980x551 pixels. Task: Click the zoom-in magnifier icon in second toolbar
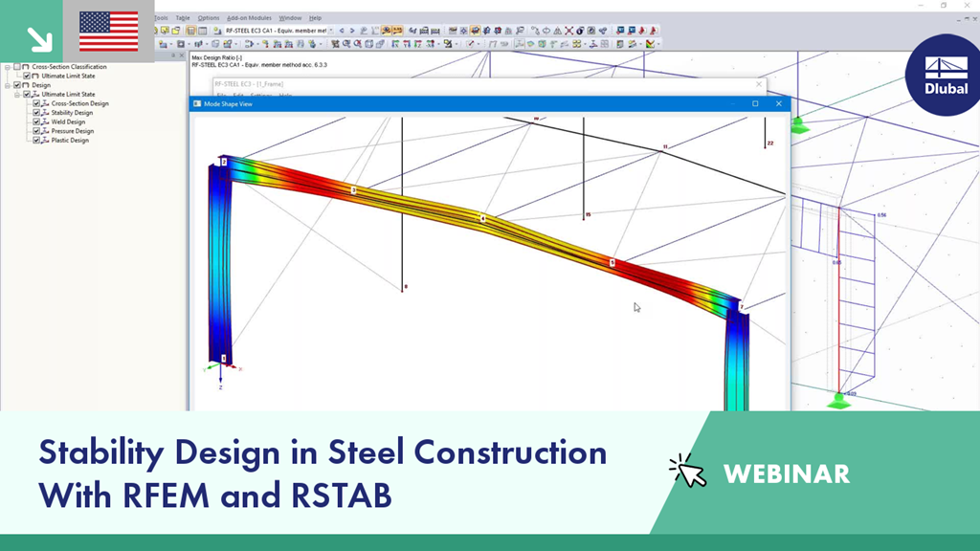click(346, 44)
